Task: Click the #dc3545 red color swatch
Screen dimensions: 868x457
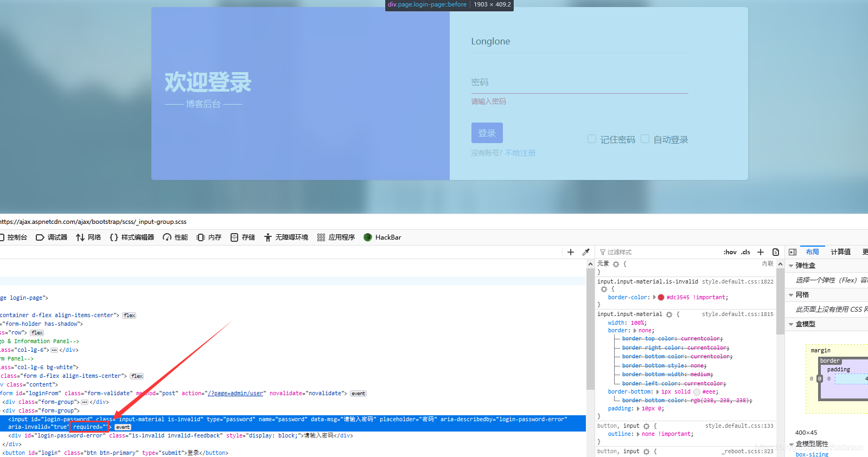Action: tap(661, 298)
